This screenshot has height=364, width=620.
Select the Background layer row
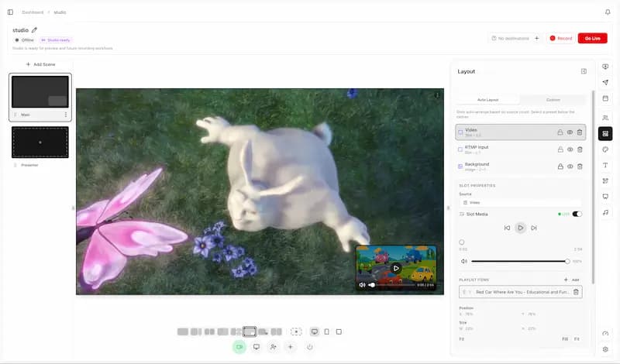[520, 167]
